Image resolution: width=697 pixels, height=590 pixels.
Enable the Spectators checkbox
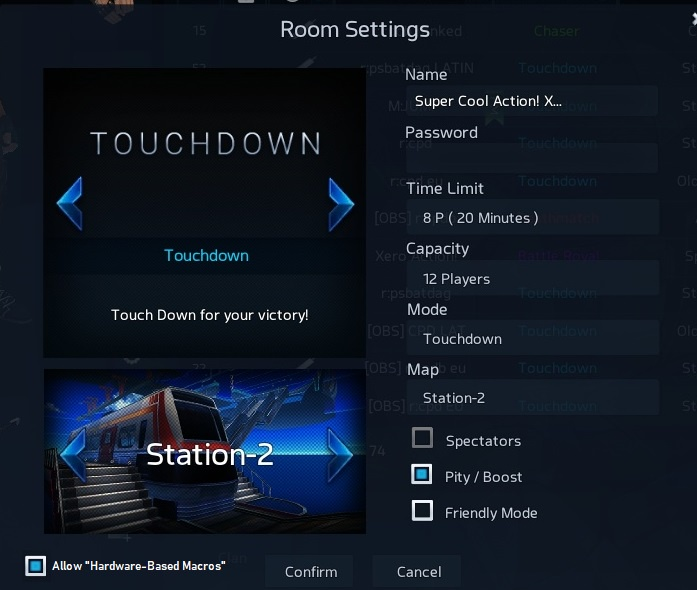click(x=422, y=438)
